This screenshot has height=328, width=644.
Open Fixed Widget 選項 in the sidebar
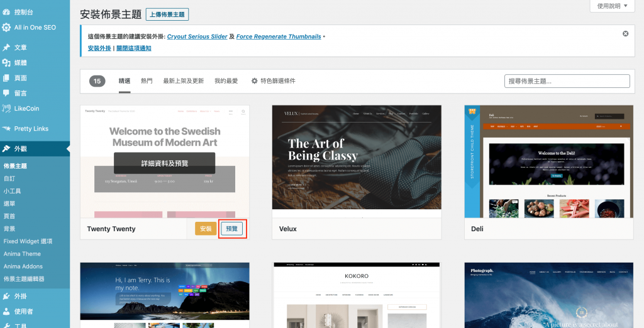pos(28,241)
